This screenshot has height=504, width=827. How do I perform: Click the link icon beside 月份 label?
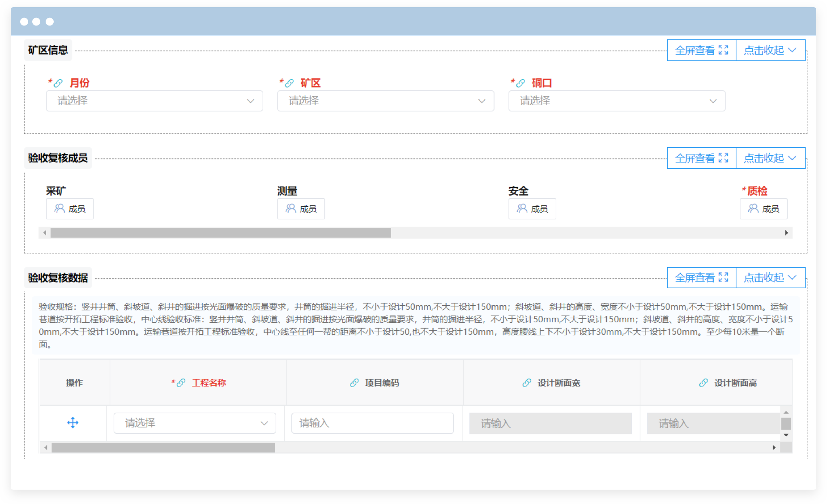coord(58,83)
